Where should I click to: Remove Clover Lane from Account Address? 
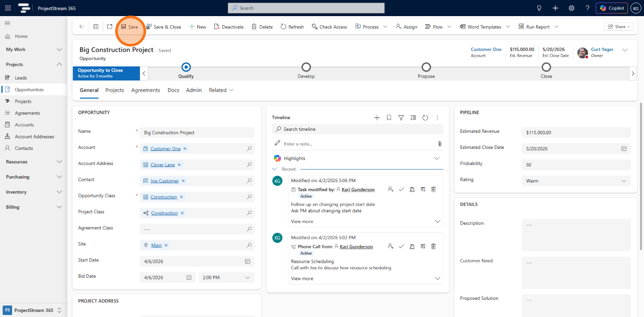[179, 165]
